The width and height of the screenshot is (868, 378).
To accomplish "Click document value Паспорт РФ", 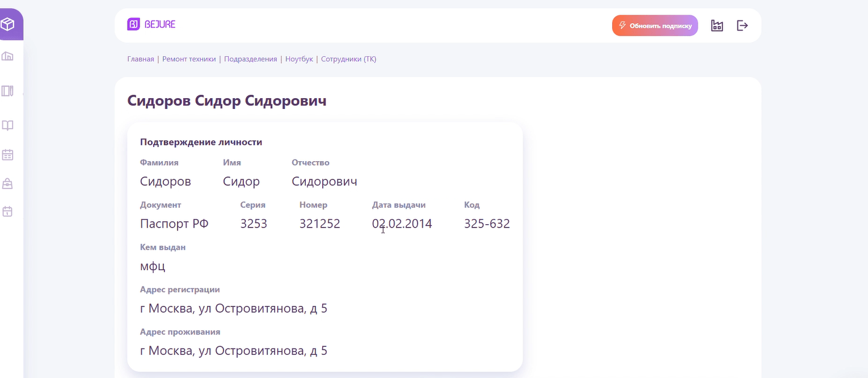I will click(174, 224).
